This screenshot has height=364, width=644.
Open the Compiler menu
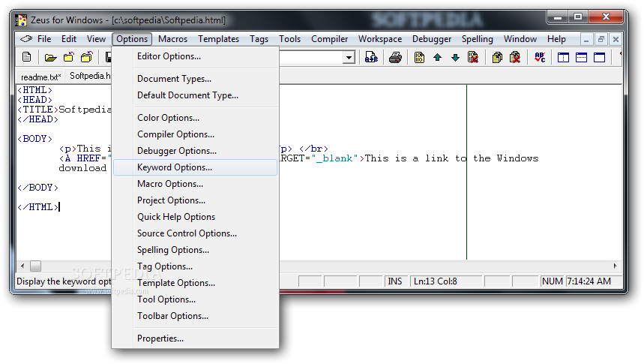(329, 39)
